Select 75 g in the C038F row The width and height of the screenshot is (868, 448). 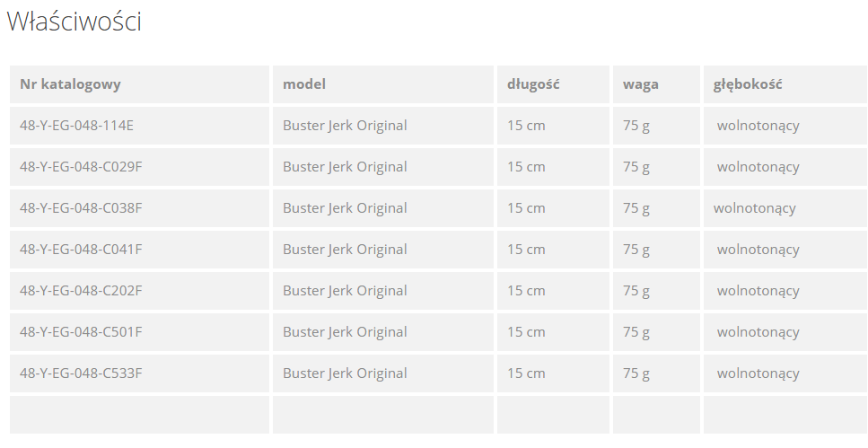pyautogui.click(x=636, y=208)
